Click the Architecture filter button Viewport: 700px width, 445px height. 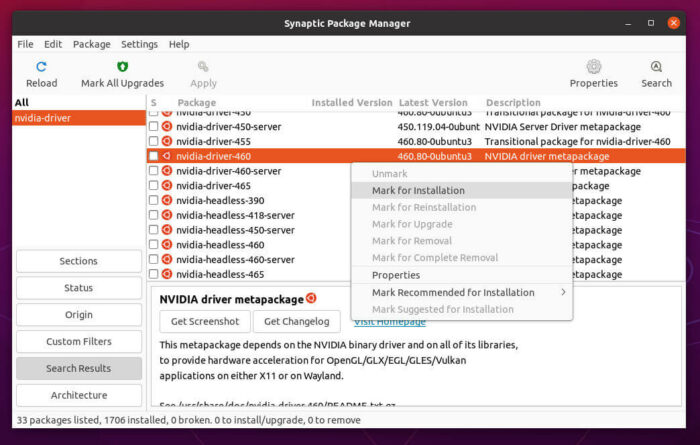click(x=79, y=395)
